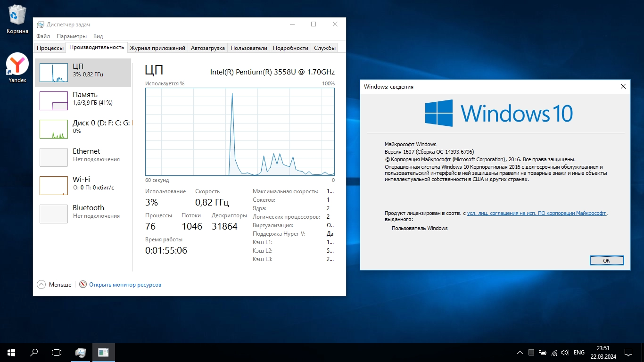
Task: Click Открыть монитор ресурсов link
Action: point(125,285)
